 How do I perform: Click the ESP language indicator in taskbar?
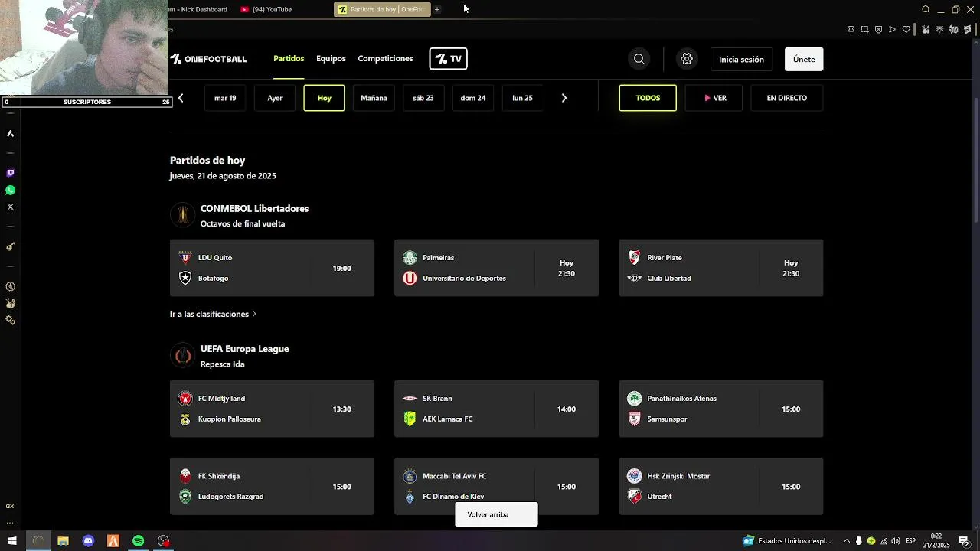(911, 541)
